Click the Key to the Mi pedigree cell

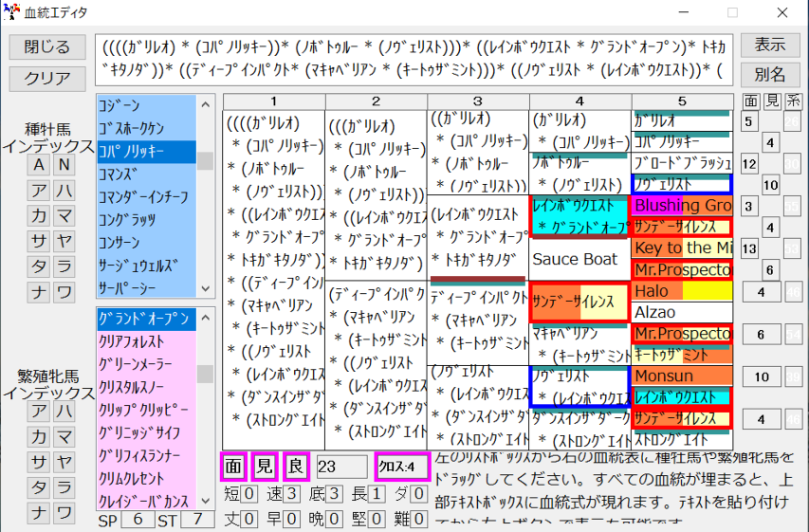click(682, 248)
